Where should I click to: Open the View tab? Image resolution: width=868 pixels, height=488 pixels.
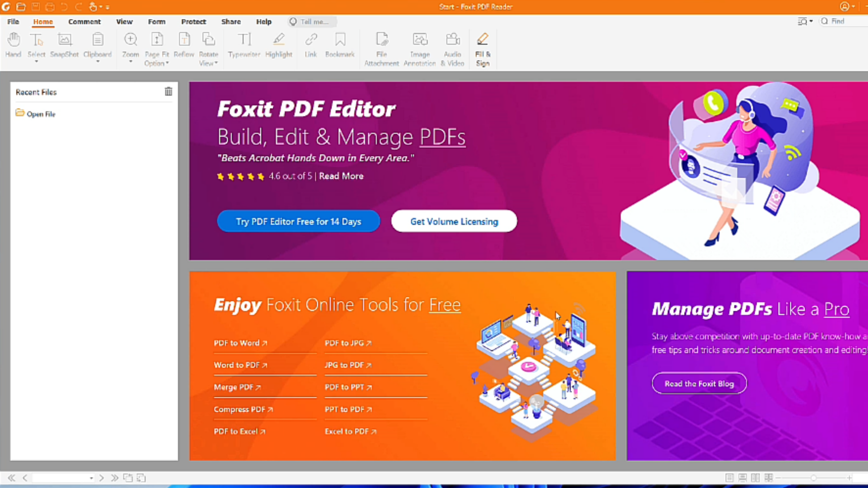pyautogui.click(x=124, y=22)
